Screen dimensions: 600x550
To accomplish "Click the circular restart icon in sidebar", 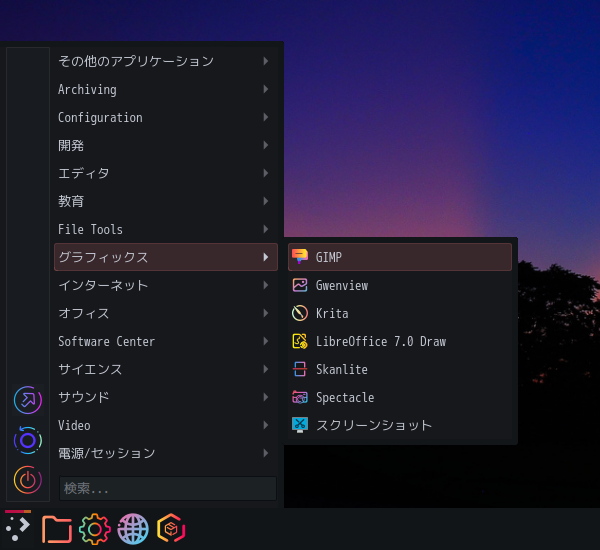I will pos(28,440).
